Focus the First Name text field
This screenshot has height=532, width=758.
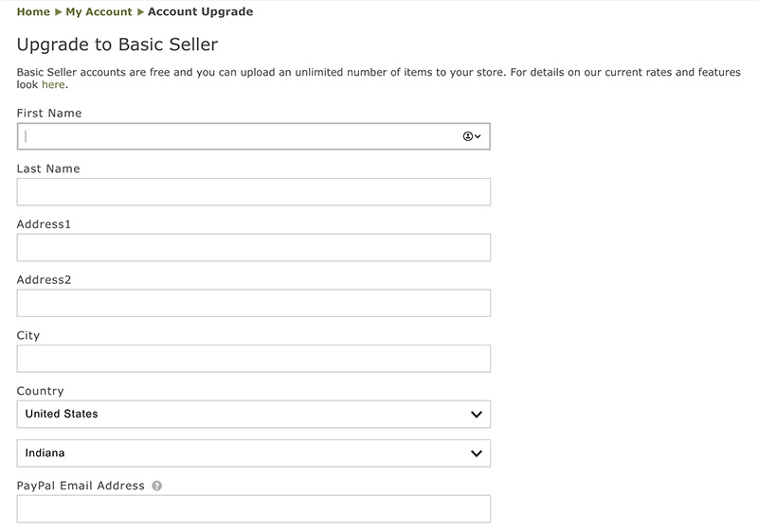click(x=237, y=136)
